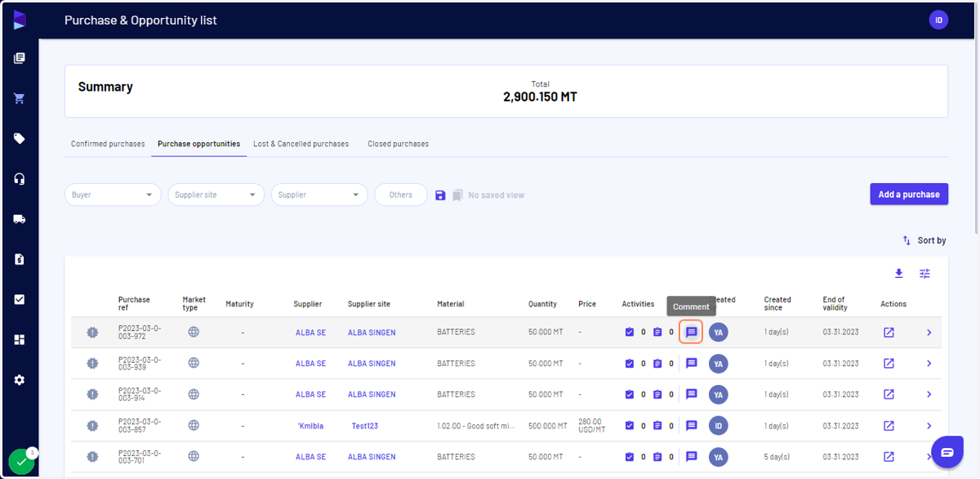Click alert status icon for P2023-03-0-003-914
The height and width of the screenshot is (479, 980).
point(92,395)
